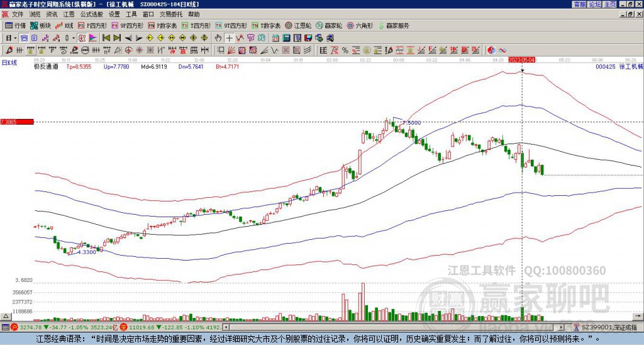Open the 江恩 menu
Viewport: 644px width, 345px height.
[69, 14]
